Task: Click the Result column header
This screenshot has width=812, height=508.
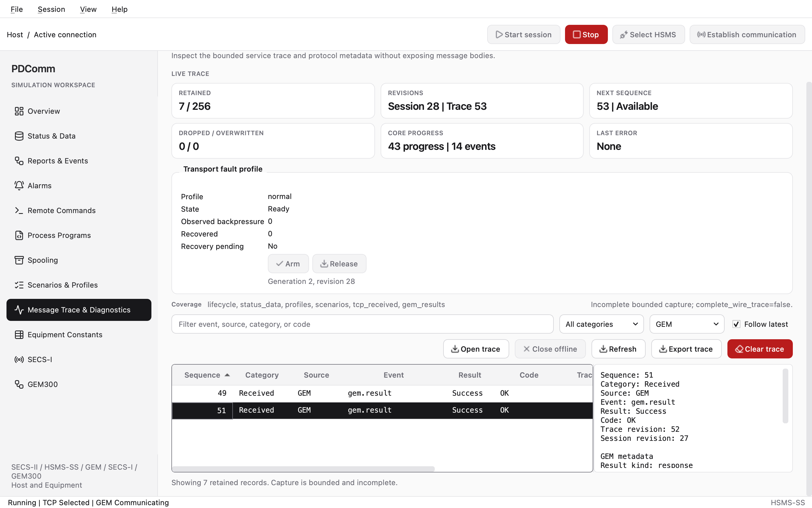Action: coord(470,375)
